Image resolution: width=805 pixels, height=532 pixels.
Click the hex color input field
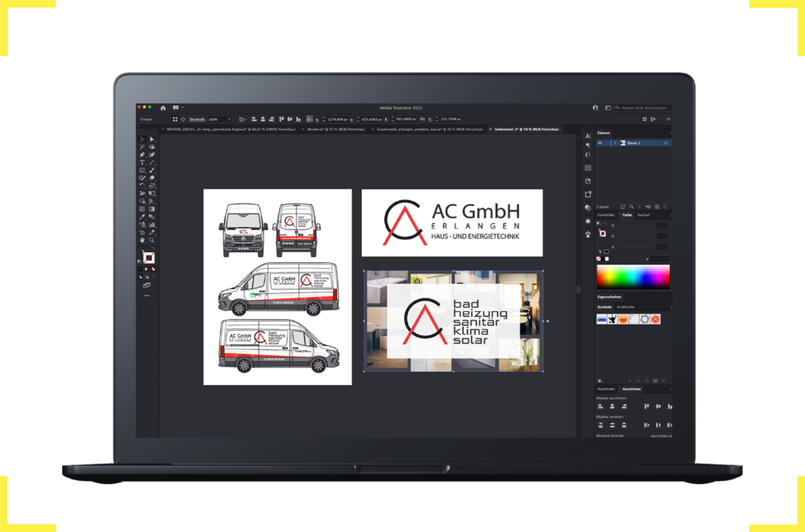point(660,259)
